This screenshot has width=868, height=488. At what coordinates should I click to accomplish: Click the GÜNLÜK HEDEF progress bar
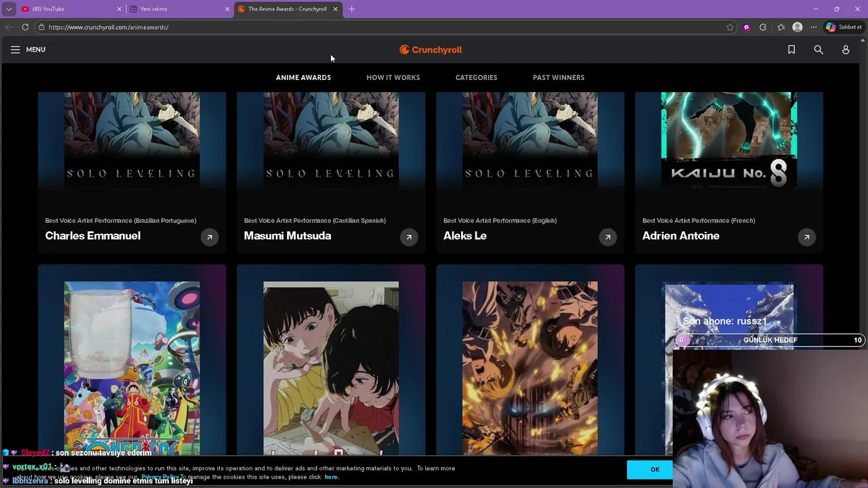point(770,340)
